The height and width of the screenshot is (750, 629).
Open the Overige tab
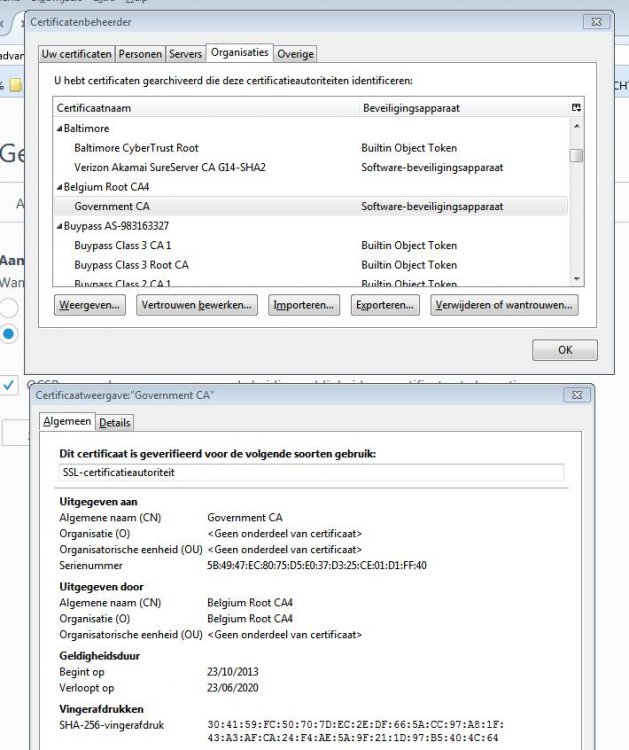pos(296,54)
